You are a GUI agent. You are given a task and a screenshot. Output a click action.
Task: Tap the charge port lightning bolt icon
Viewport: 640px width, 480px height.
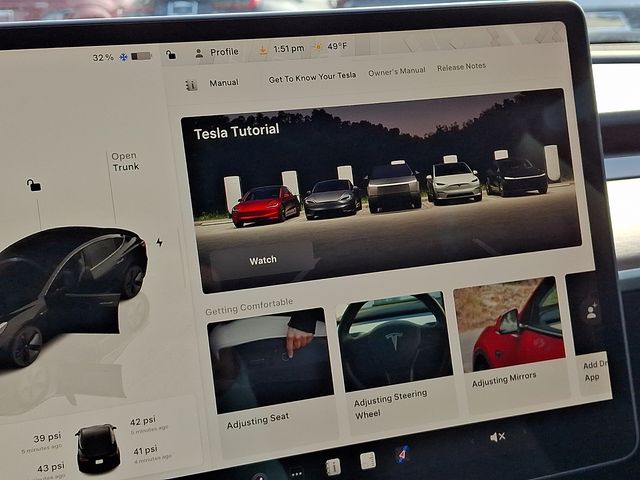(159, 242)
